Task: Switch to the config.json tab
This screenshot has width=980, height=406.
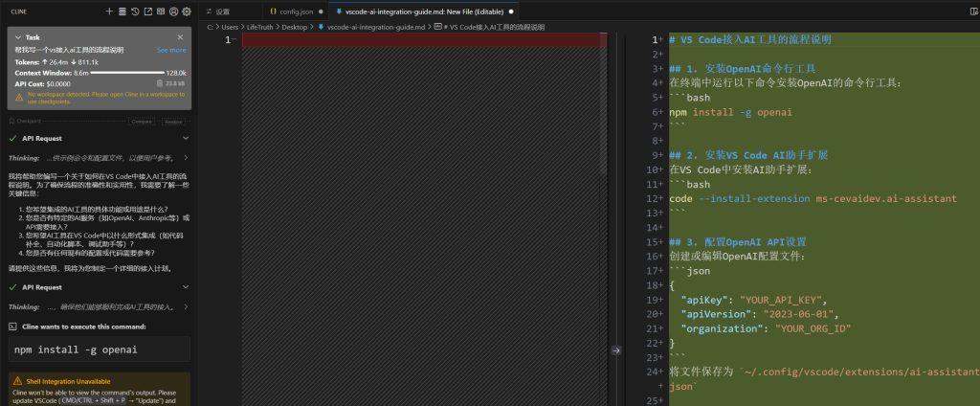Action: (295, 11)
